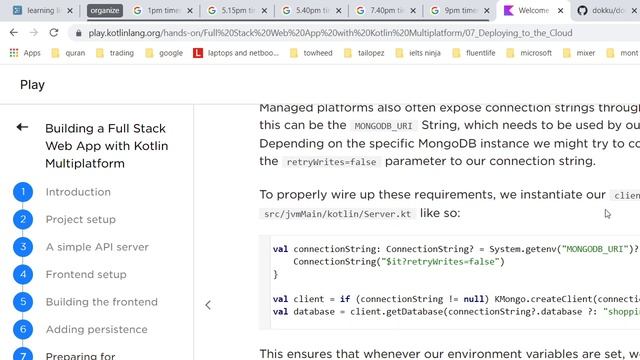The height and width of the screenshot is (360, 640).
Task: Click the val database code line
Action: tap(456, 312)
